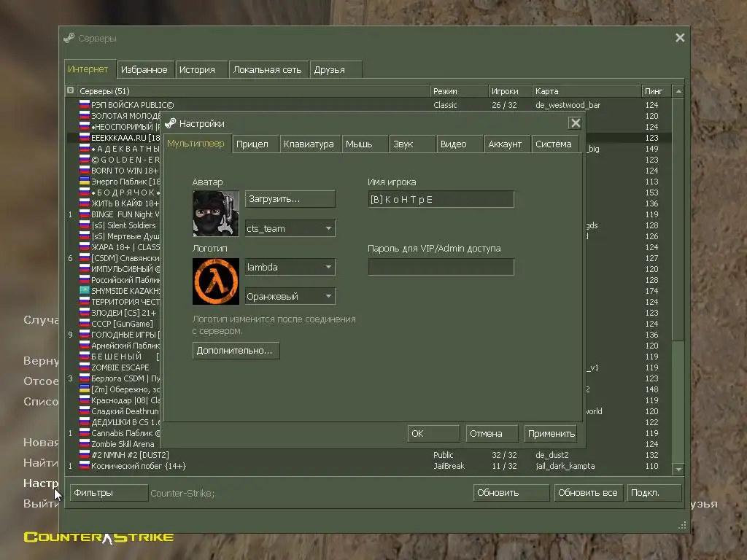Close the Настройки dialog
747x560 pixels.
point(575,123)
